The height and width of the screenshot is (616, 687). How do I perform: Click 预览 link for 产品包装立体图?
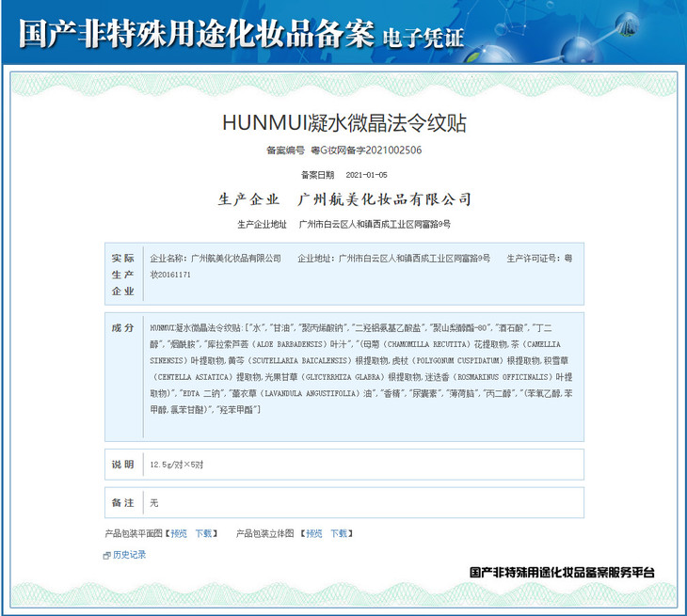tap(314, 533)
